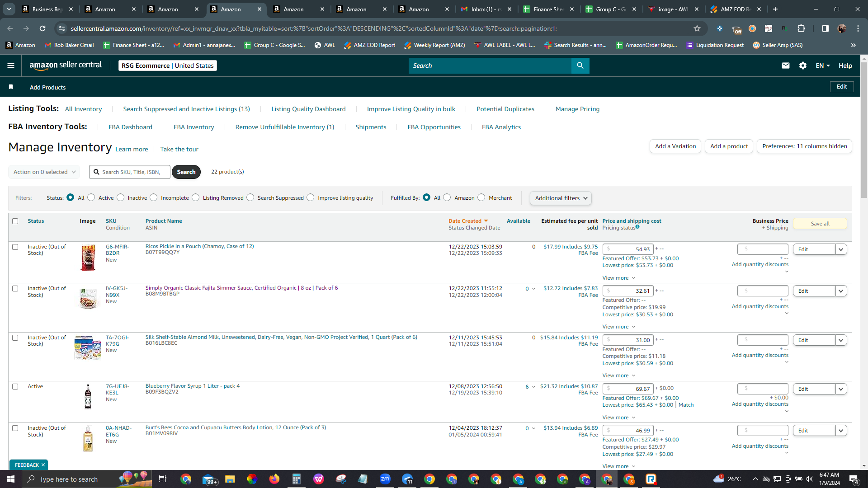Click the Add a product button
The height and width of the screenshot is (488, 868).
point(729,146)
